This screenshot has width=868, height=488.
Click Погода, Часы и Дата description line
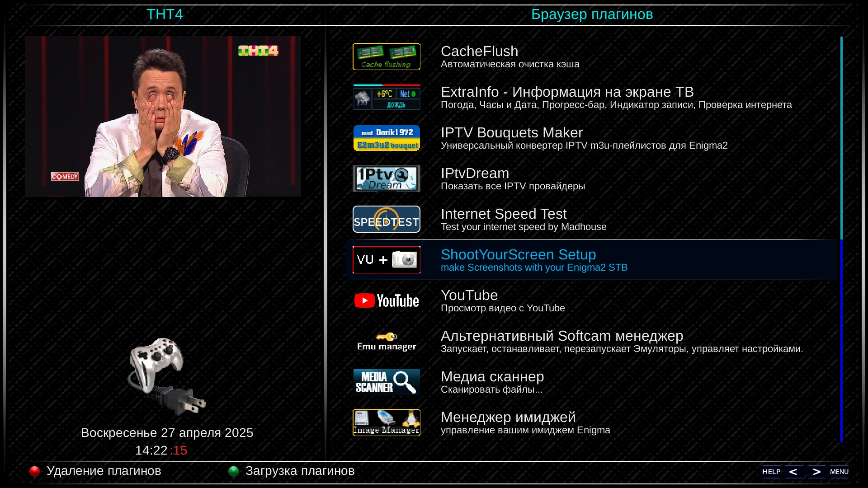coord(616,105)
